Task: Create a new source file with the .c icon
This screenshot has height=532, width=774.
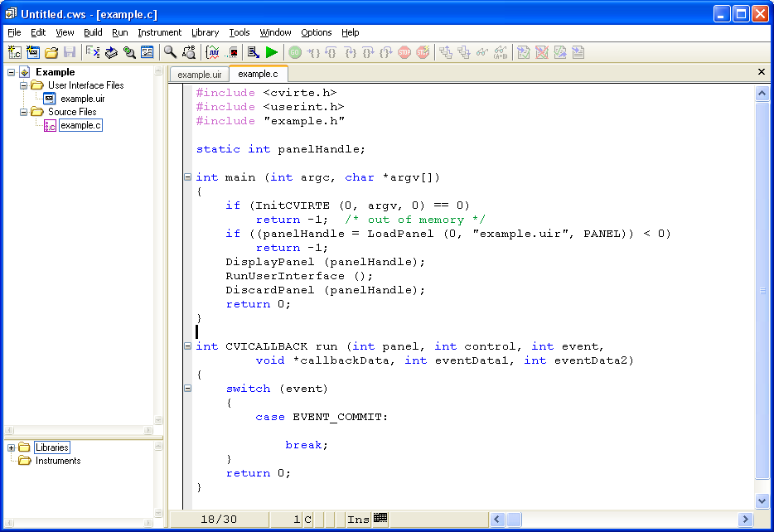Action: (x=13, y=51)
